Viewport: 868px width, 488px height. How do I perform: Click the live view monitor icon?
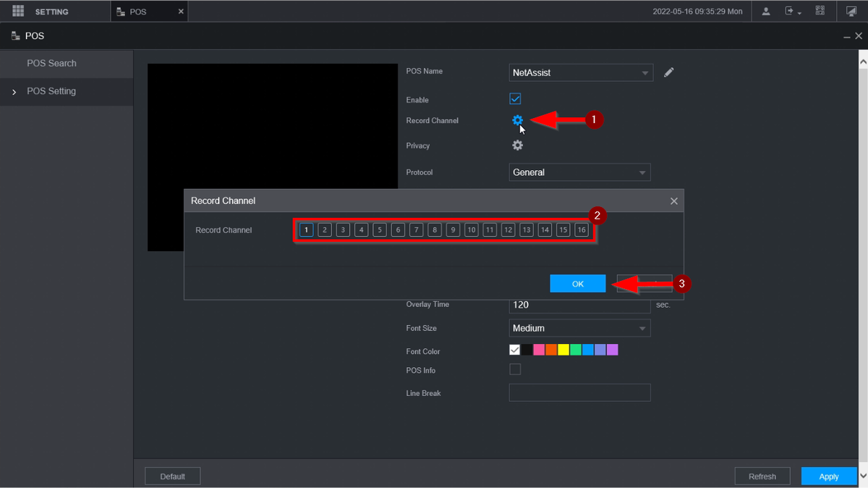pos(851,12)
